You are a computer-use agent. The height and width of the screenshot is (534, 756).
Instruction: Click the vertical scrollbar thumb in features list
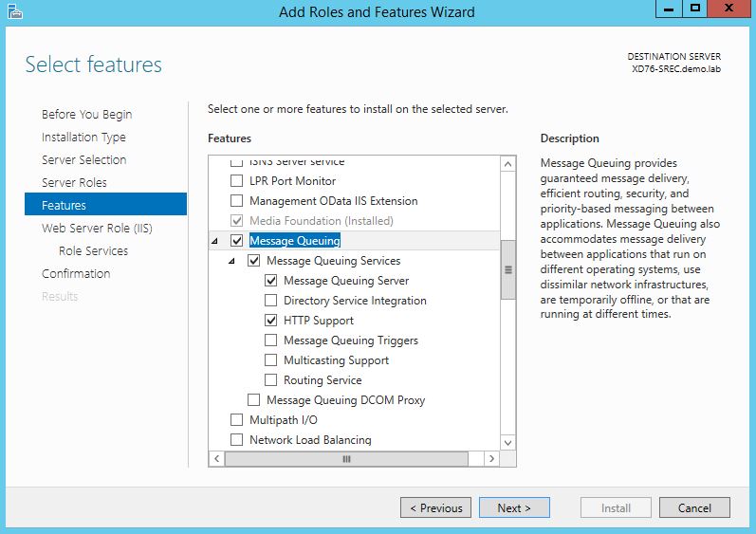[x=507, y=268]
